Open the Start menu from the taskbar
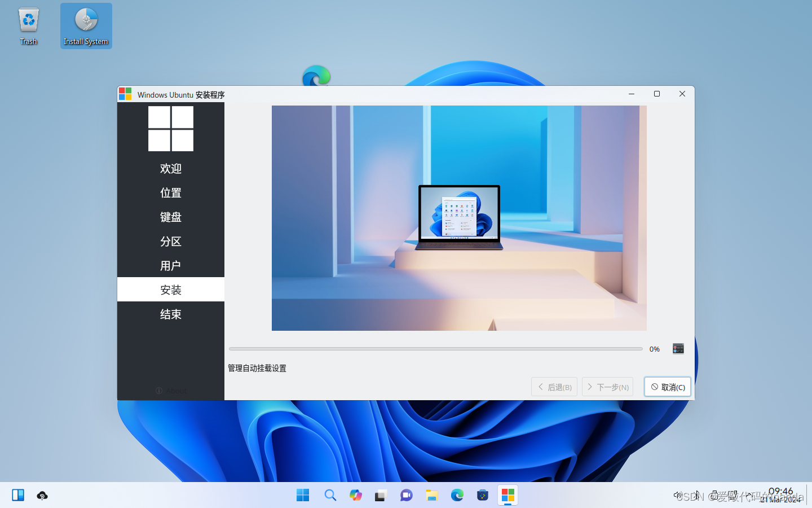This screenshot has width=812, height=508. pyautogui.click(x=303, y=495)
